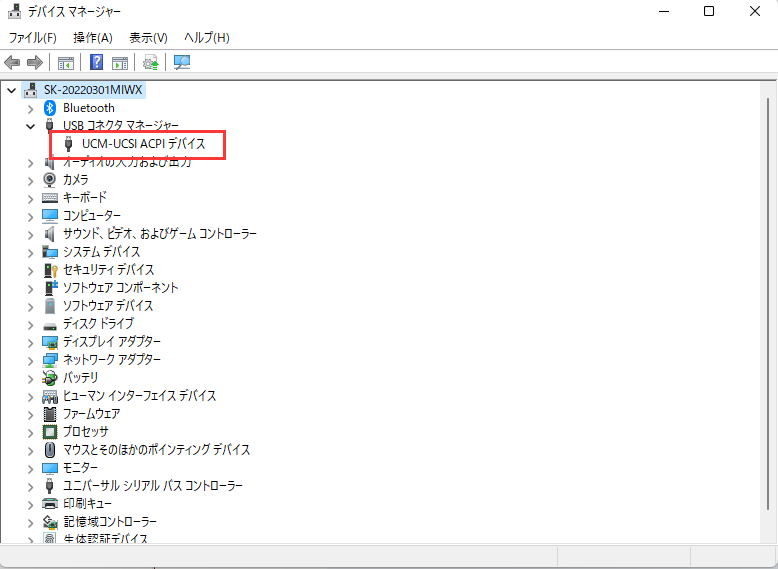Open the ファイル(F) menu
This screenshot has width=778, height=569.
point(33,38)
